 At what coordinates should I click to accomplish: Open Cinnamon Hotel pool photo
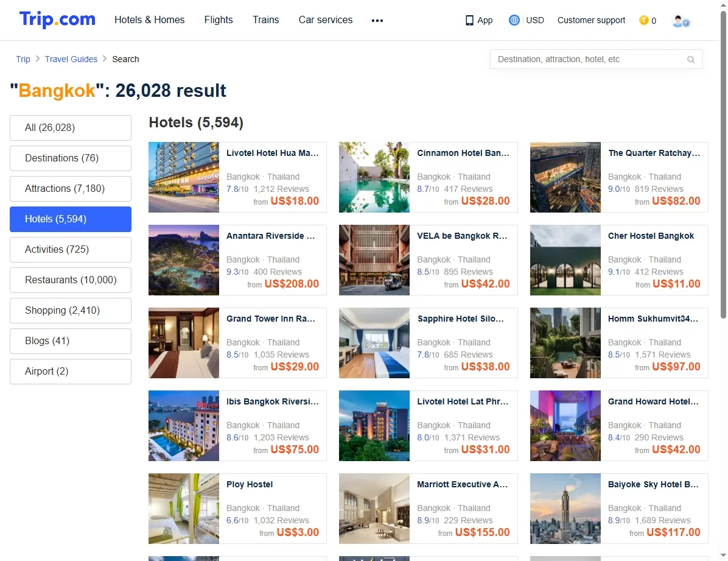[x=374, y=177]
